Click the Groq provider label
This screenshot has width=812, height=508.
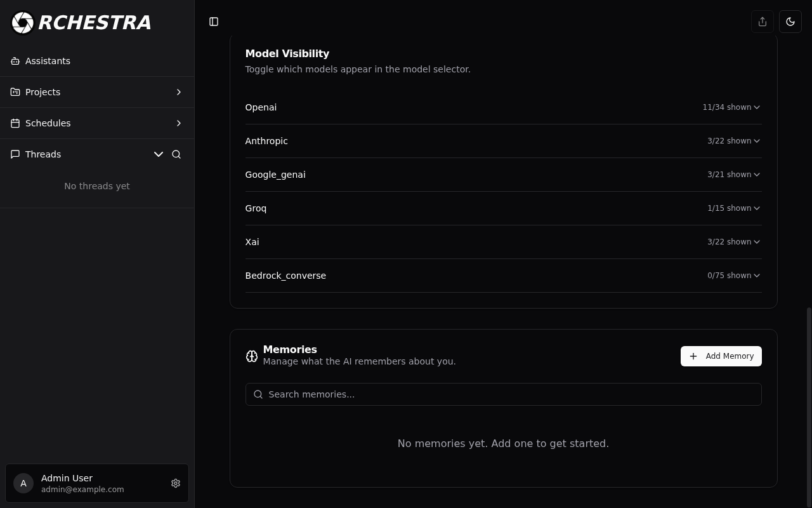click(x=256, y=208)
